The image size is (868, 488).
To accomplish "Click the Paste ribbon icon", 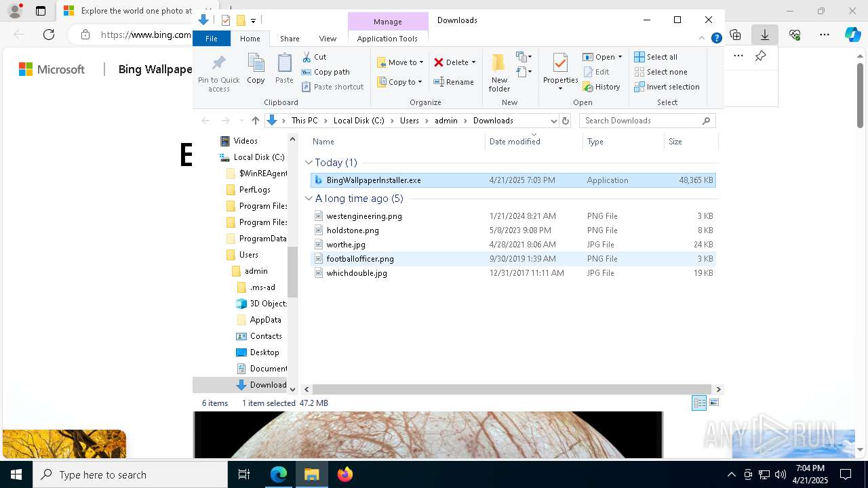I will pos(284,64).
